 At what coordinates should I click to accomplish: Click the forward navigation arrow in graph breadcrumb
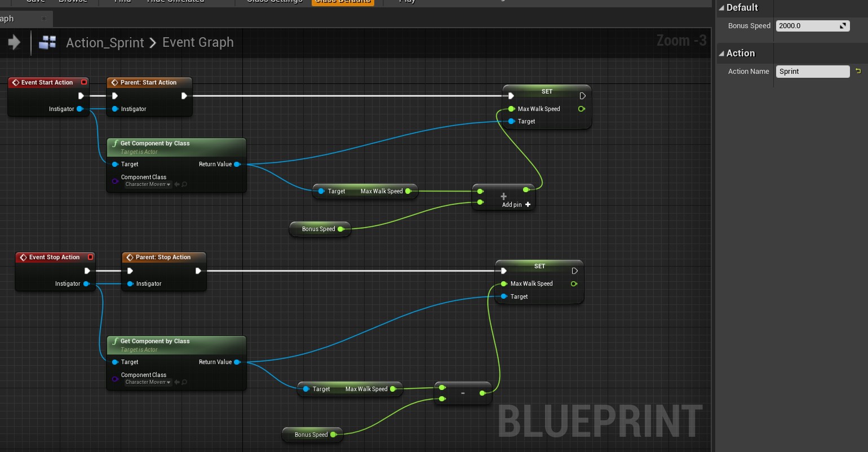tap(15, 42)
